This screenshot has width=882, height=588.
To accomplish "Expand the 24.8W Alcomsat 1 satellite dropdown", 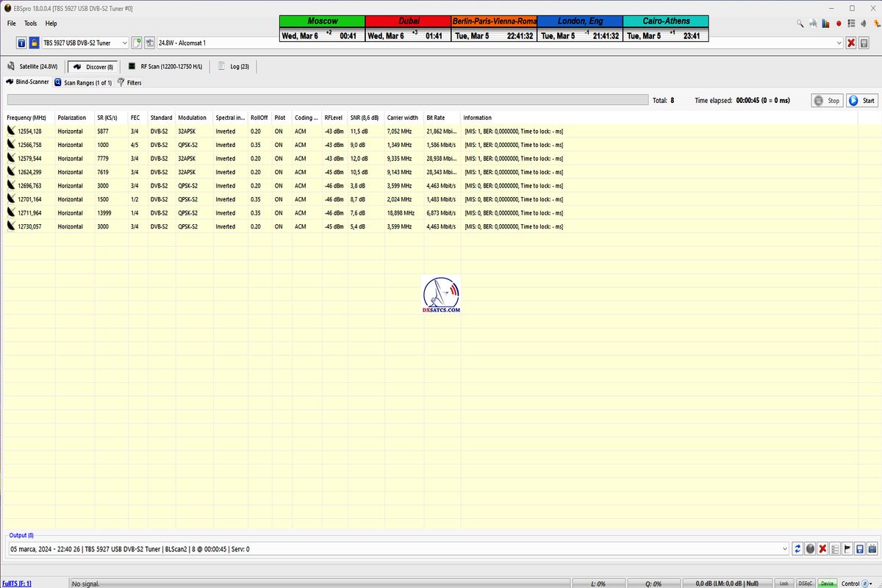I will (x=839, y=43).
